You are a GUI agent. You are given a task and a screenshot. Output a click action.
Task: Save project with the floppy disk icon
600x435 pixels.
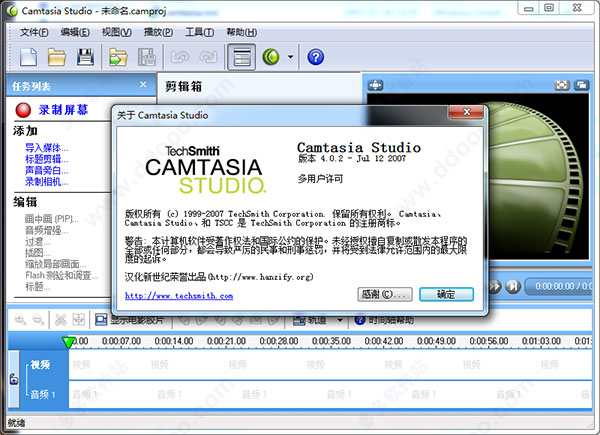coord(85,57)
